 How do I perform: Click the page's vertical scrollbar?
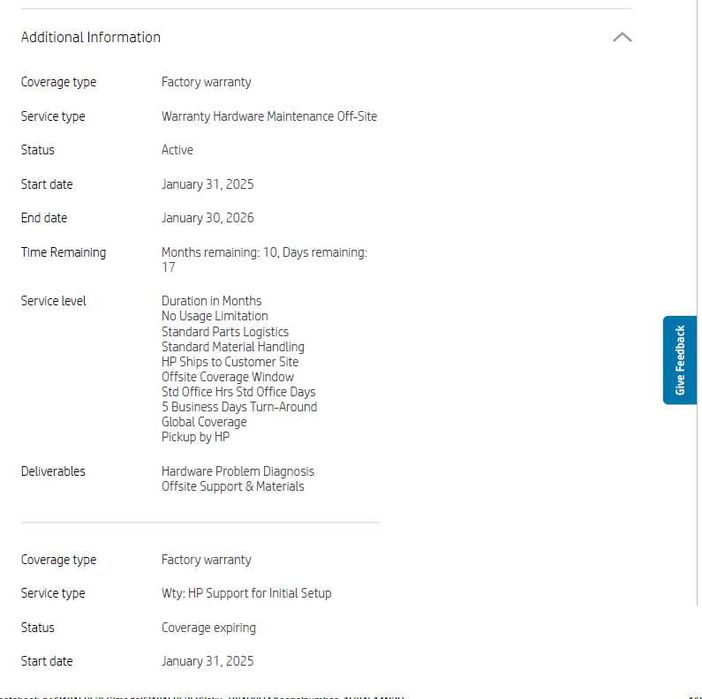point(698,300)
